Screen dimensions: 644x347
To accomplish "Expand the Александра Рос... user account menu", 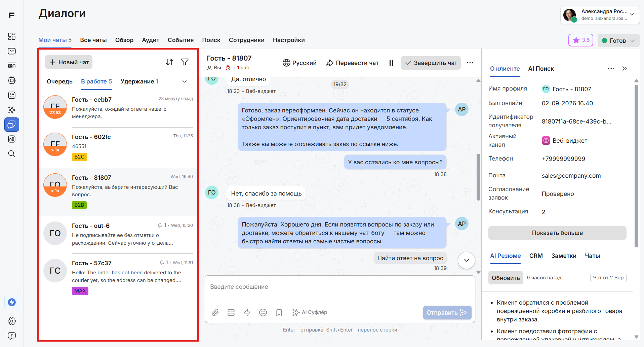I will click(x=600, y=15).
